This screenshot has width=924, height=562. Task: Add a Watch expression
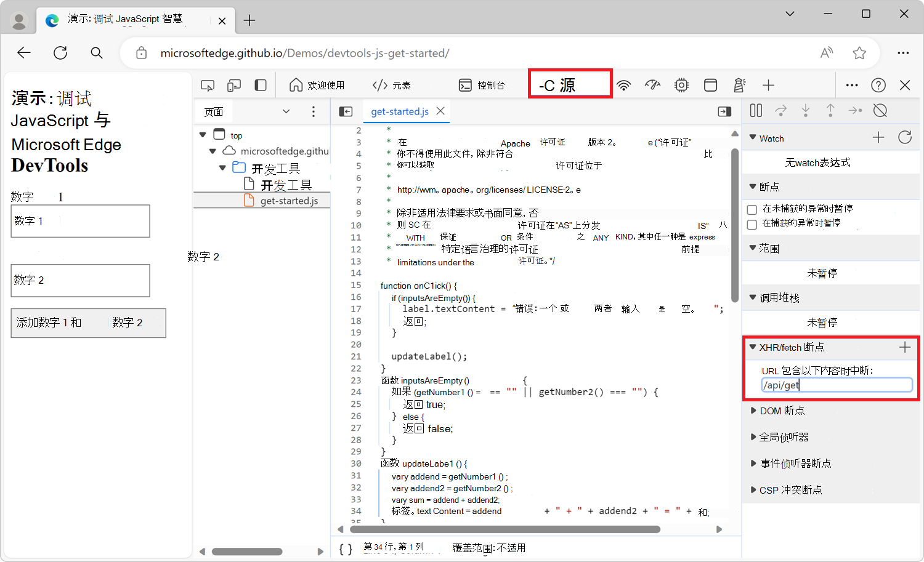click(x=878, y=137)
